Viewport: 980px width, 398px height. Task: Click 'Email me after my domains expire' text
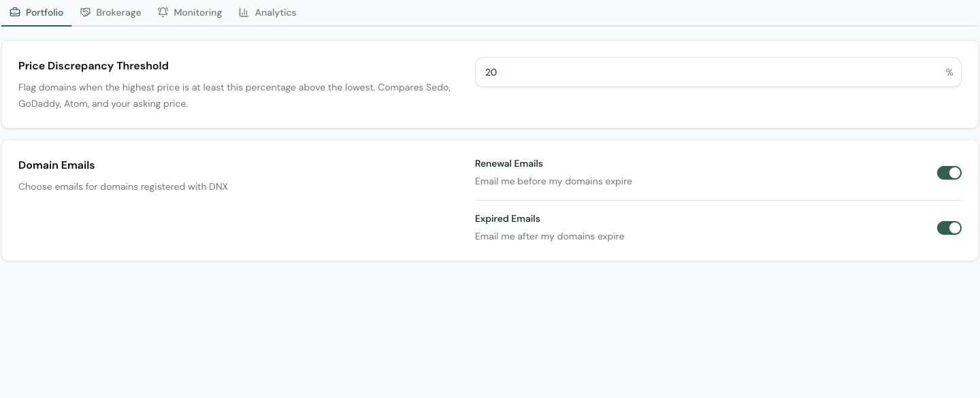pyautogui.click(x=549, y=237)
